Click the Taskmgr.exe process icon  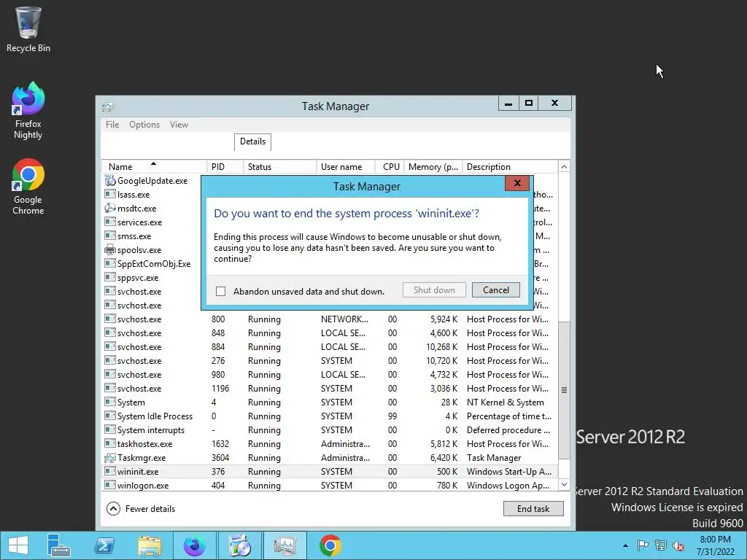pyautogui.click(x=110, y=458)
